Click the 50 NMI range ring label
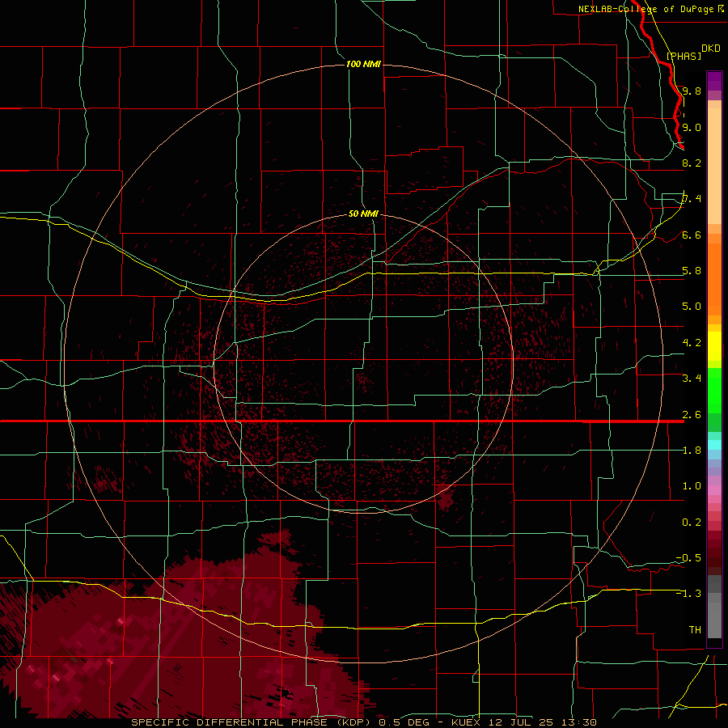 363,214
